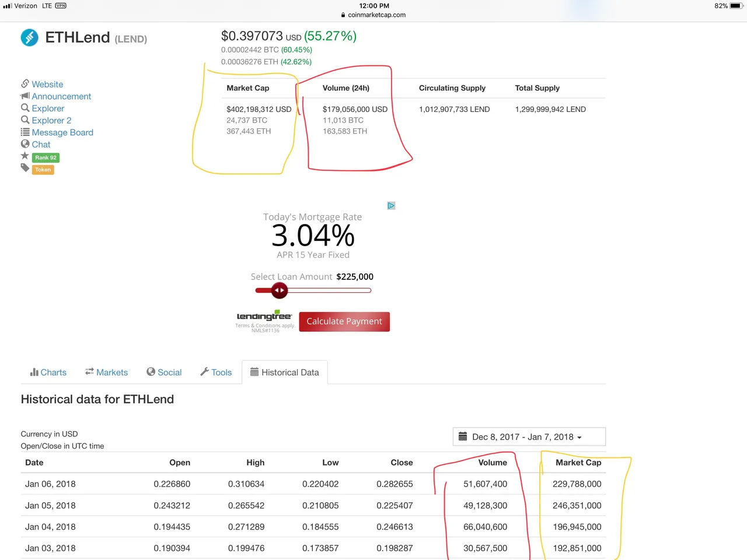Tap the cellular signal bars icon

tap(8, 6)
